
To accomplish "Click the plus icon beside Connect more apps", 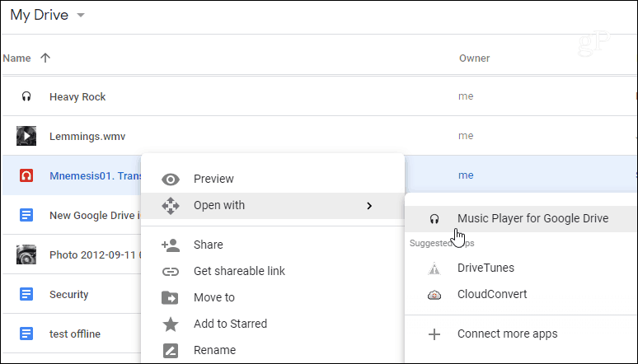I will click(x=434, y=334).
